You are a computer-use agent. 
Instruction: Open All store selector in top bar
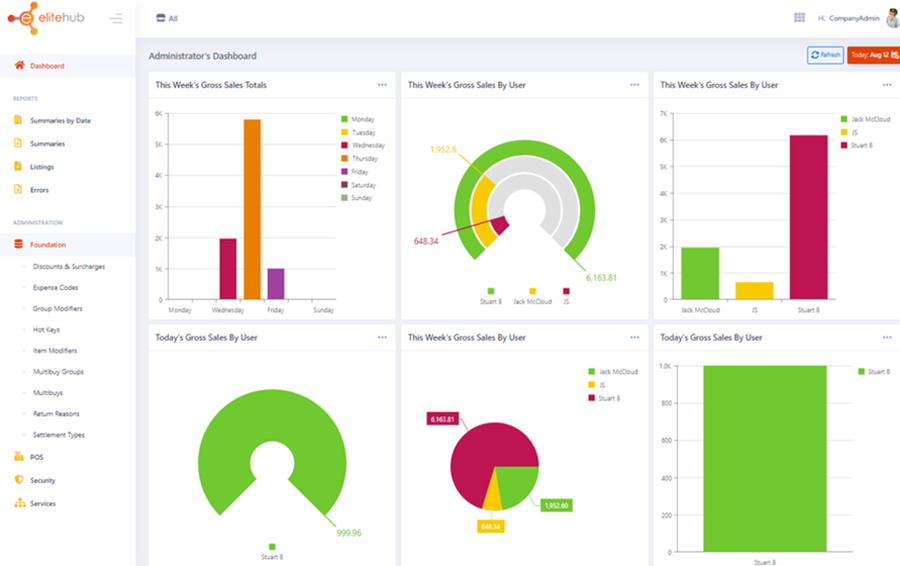(x=167, y=18)
